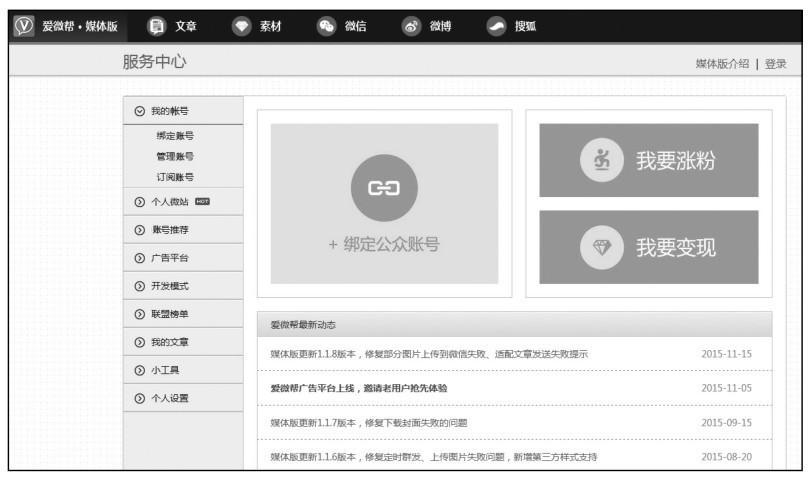810x477 pixels.
Task: Open the 媒体版更新1.1.6版本 news item
Action: pos(433,457)
